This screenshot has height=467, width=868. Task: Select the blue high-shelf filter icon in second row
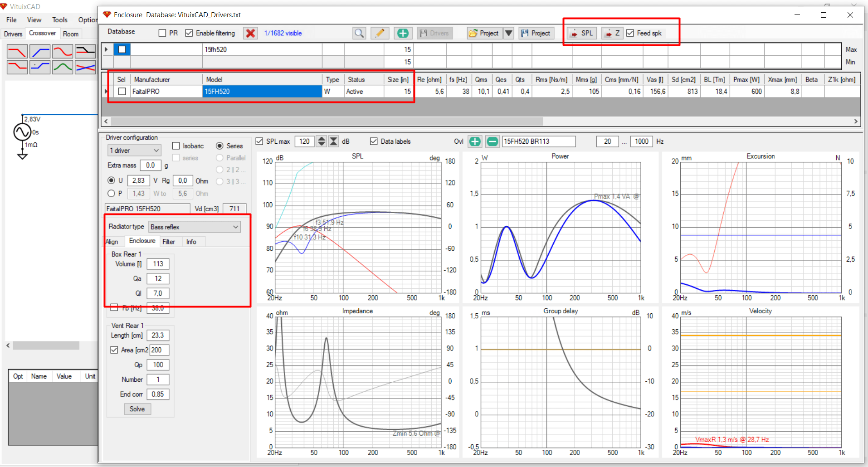click(x=40, y=67)
